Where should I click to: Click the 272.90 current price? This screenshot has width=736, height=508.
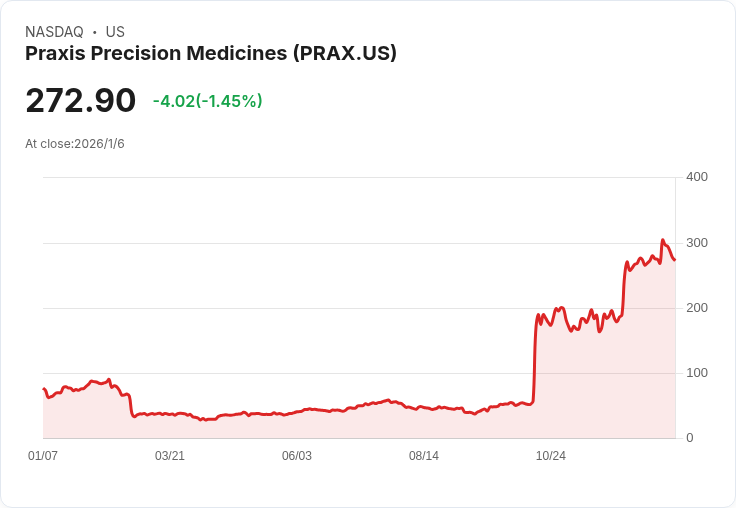tap(81, 100)
